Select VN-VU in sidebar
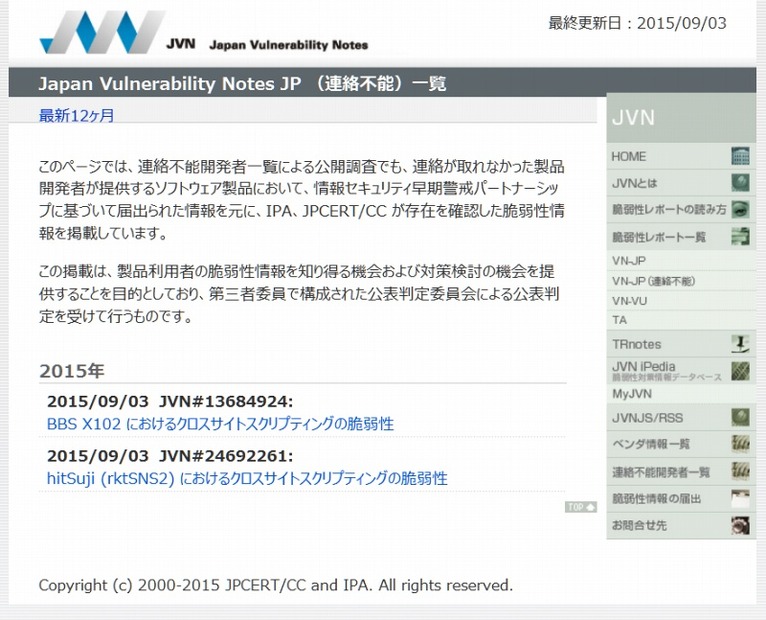 click(681, 301)
